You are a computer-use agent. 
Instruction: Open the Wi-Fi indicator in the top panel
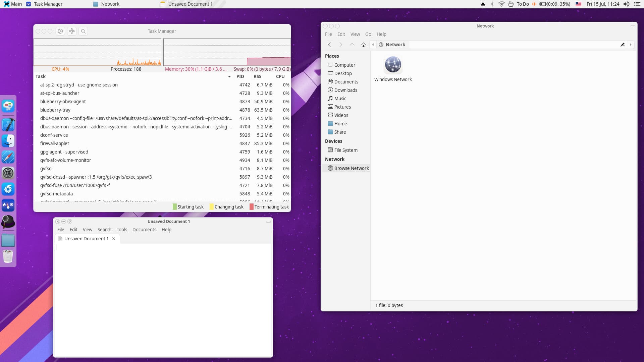tap(501, 4)
